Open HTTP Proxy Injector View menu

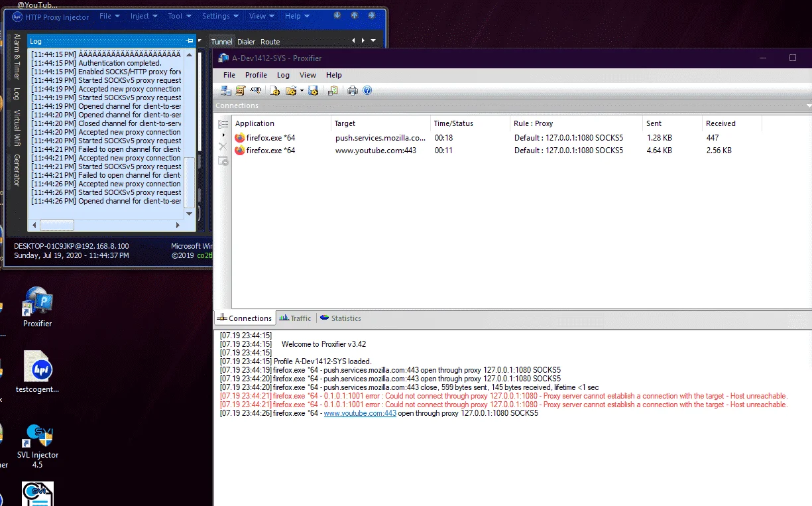(262, 17)
